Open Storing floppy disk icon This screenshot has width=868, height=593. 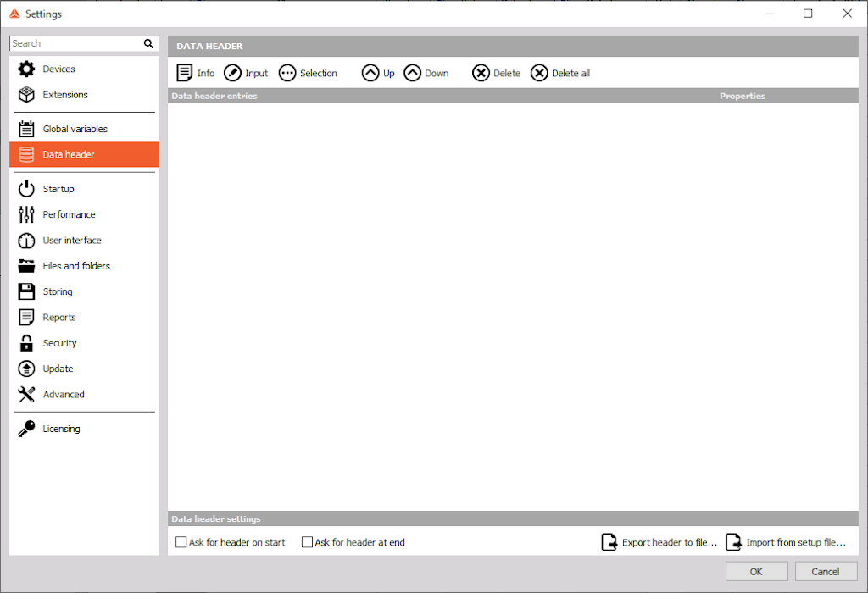click(26, 291)
